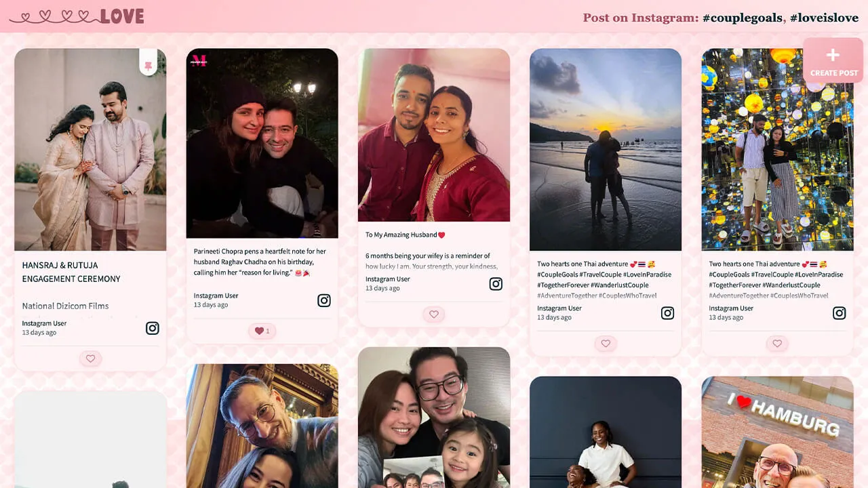Viewport: 868px width, 488px height.
Task: Click the Create Post plus button
Action: [x=833, y=60]
